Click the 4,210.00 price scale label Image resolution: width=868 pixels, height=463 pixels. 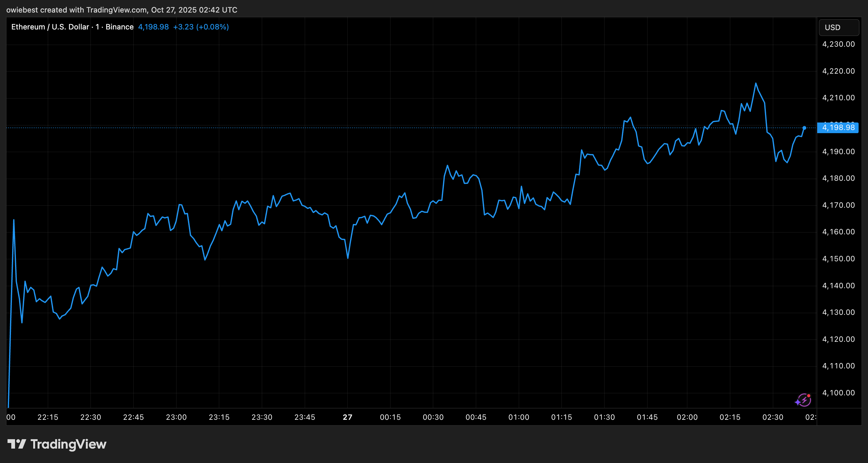[x=838, y=98]
